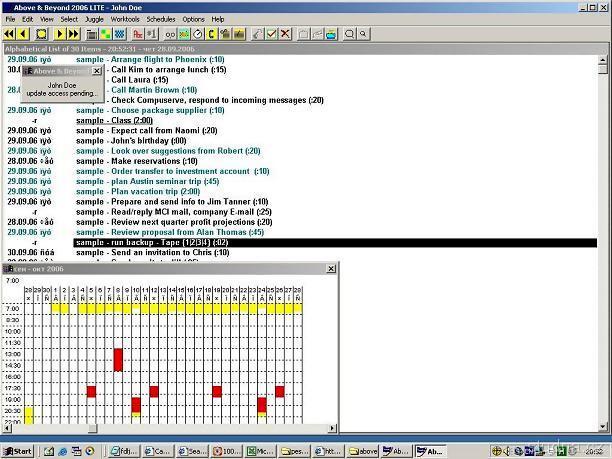This screenshot has width=612, height=459.
Task: Click the red checkmark done icon
Action: pyautogui.click(x=271, y=34)
